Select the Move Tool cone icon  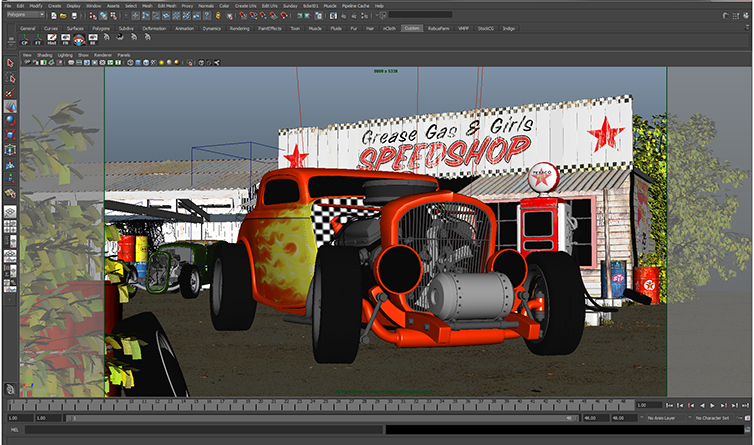[10, 106]
